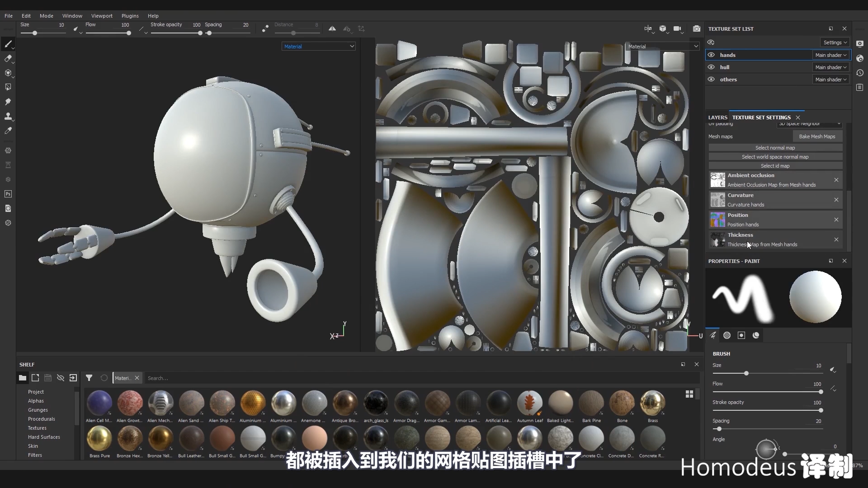This screenshot has width=868, height=488.
Task: Remove the Curvature mesh map
Action: pos(836,200)
